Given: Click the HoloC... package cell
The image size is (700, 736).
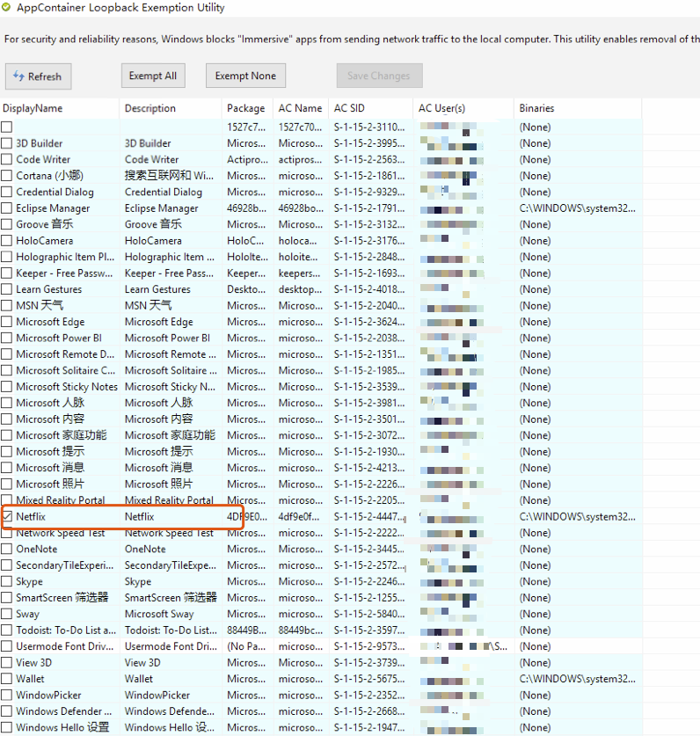Looking at the screenshot, I should 245,240.
